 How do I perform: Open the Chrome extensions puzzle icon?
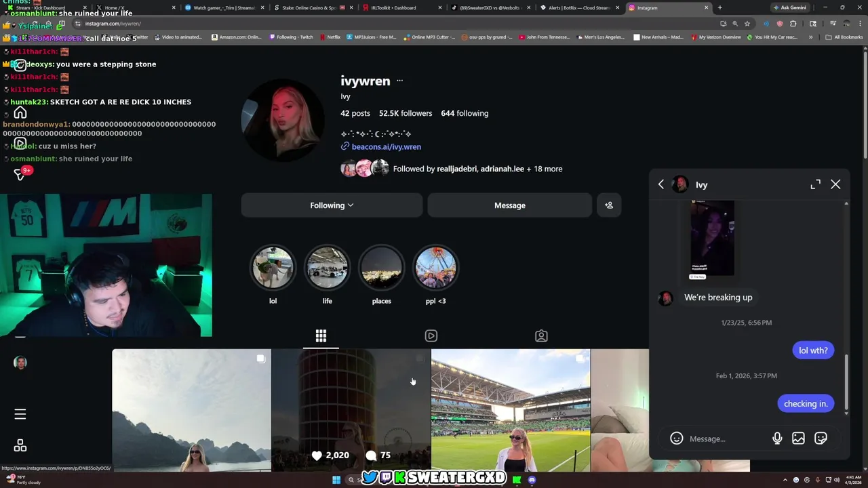coord(793,24)
